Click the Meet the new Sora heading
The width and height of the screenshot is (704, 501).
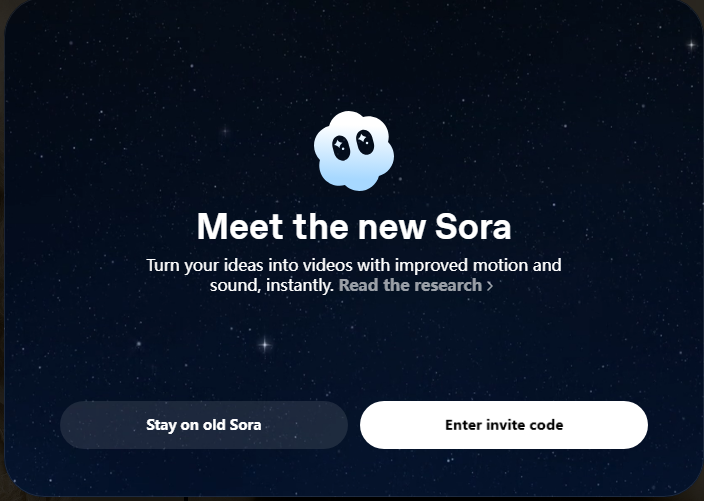tap(353, 226)
